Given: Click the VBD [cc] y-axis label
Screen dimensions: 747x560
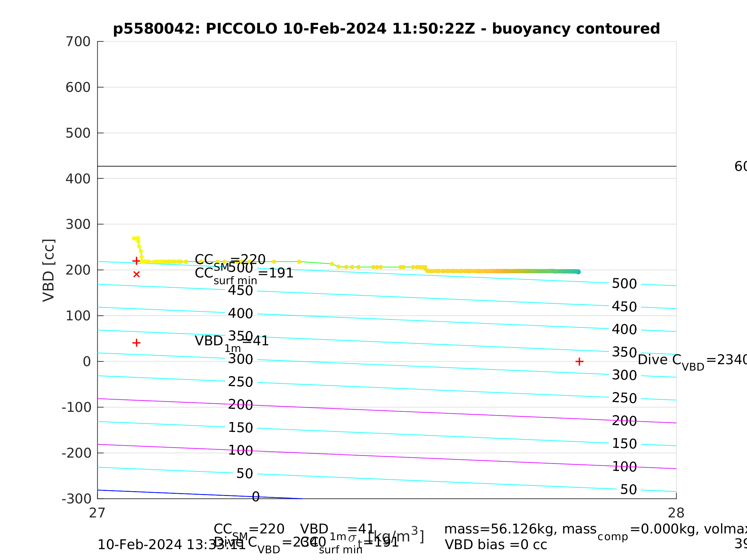Looking at the screenshot, I should point(49,270).
